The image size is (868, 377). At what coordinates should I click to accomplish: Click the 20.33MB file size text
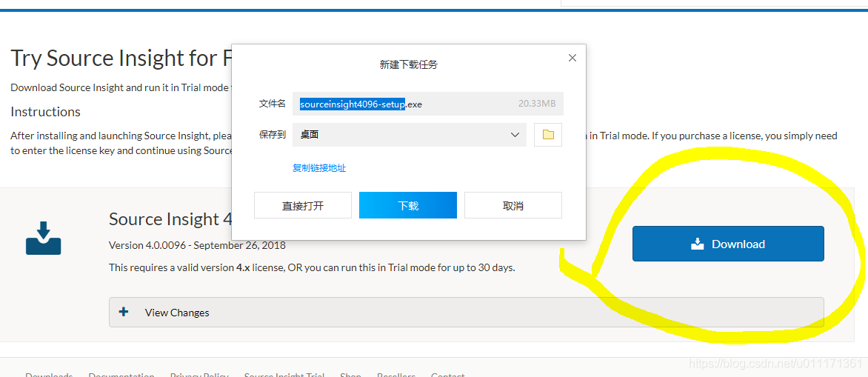click(x=537, y=104)
